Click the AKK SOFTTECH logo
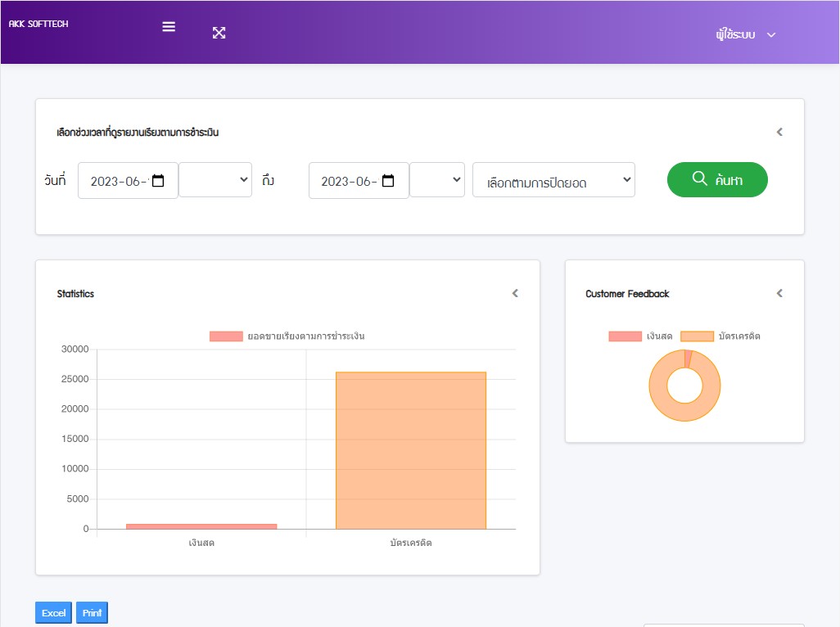This screenshot has height=627, width=840. tap(38, 25)
